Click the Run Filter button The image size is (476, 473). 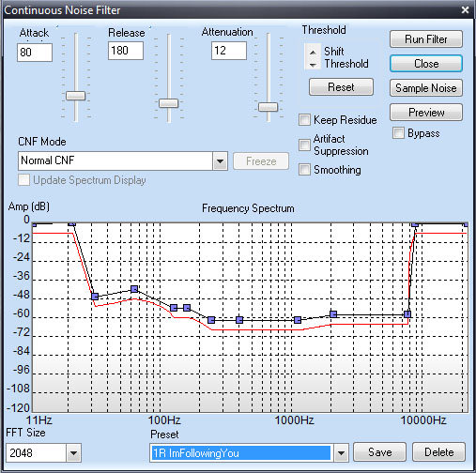coord(426,39)
